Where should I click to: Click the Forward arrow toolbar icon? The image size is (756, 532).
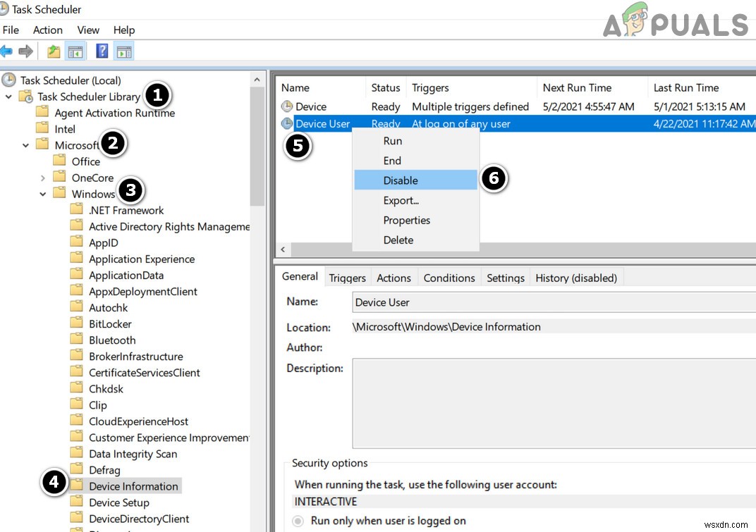(26, 51)
